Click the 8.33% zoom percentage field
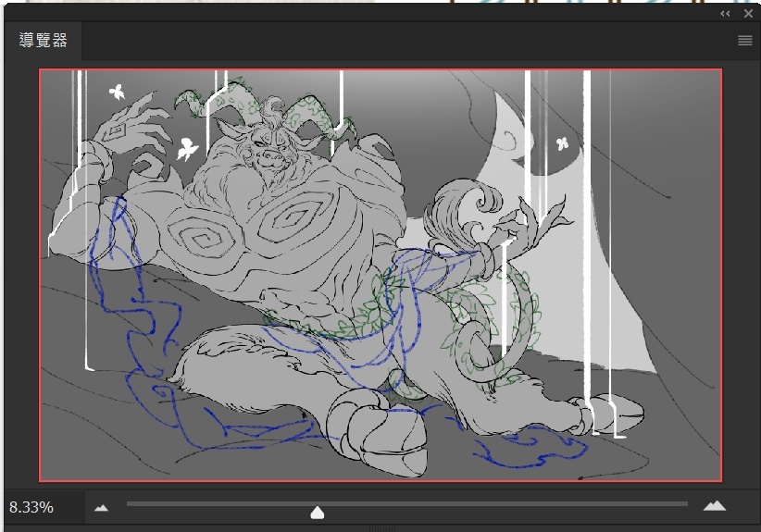The width and height of the screenshot is (761, 532). click(44, 507)
